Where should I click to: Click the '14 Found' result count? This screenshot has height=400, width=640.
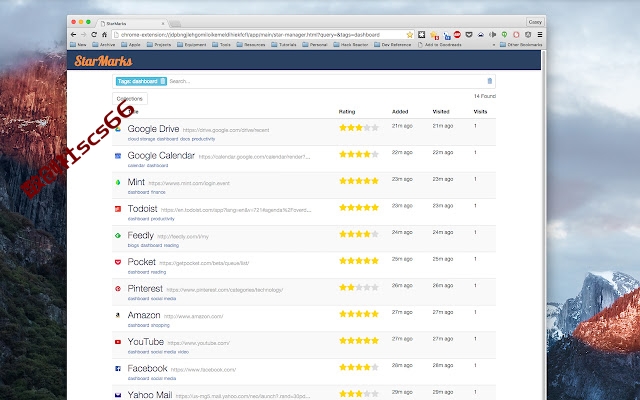point(484,96)
